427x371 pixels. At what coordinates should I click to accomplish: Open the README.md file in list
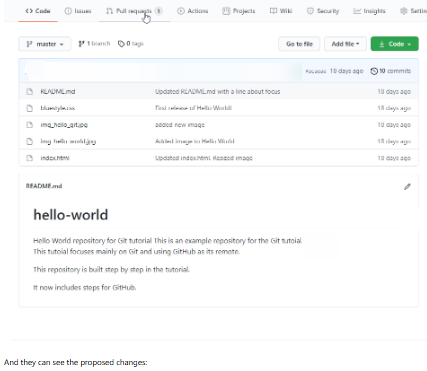(58, 91)
